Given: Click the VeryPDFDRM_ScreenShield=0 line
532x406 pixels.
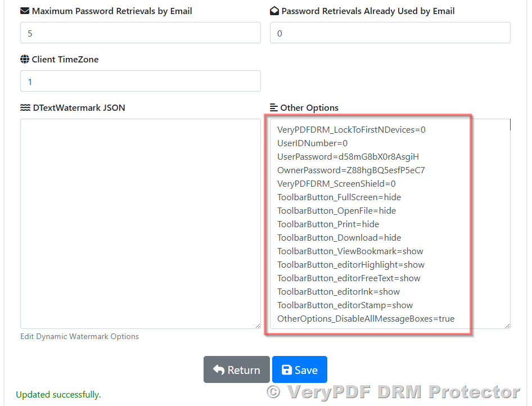Looking at the screenshot, I should [336, 184].
